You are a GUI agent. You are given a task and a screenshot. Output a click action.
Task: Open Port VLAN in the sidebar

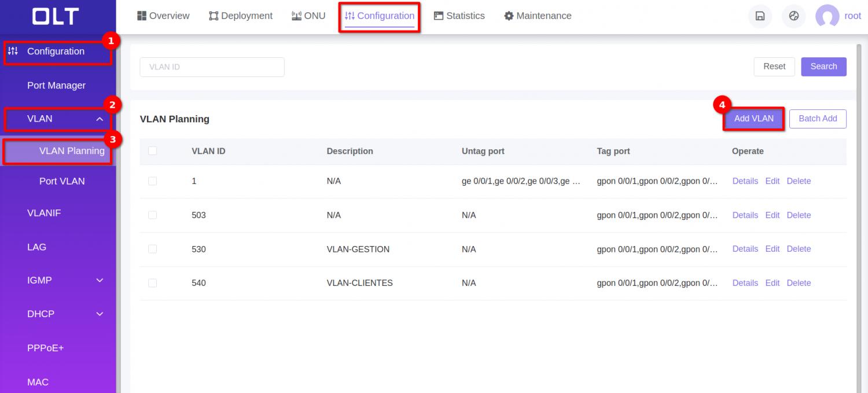point(62,181)
